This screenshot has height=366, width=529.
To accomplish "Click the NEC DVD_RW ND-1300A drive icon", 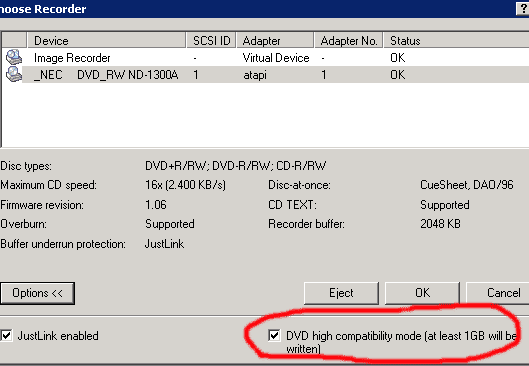I will point(14,74).
